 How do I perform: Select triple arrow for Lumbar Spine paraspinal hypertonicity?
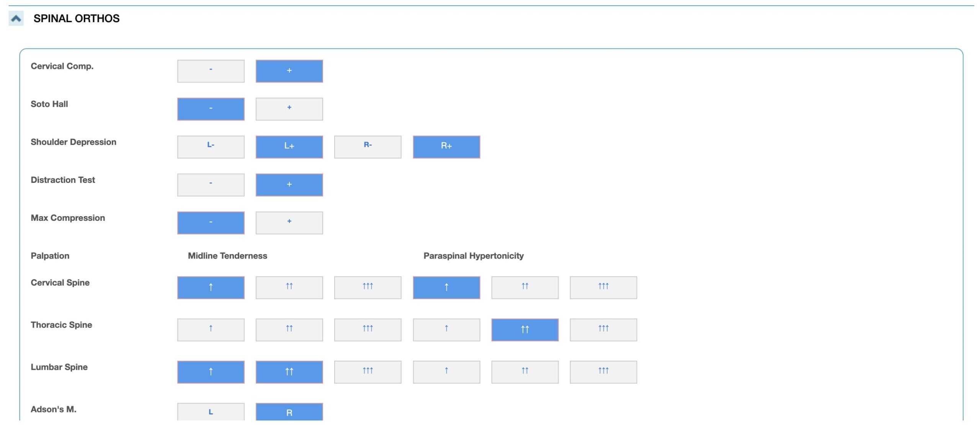[x=603, y=371]
